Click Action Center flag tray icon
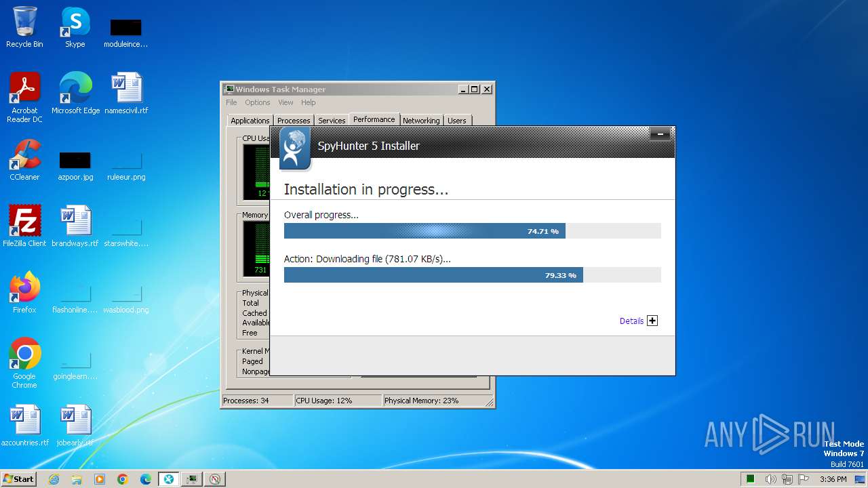This screenshot has width=868, height=488. [804, 479]
